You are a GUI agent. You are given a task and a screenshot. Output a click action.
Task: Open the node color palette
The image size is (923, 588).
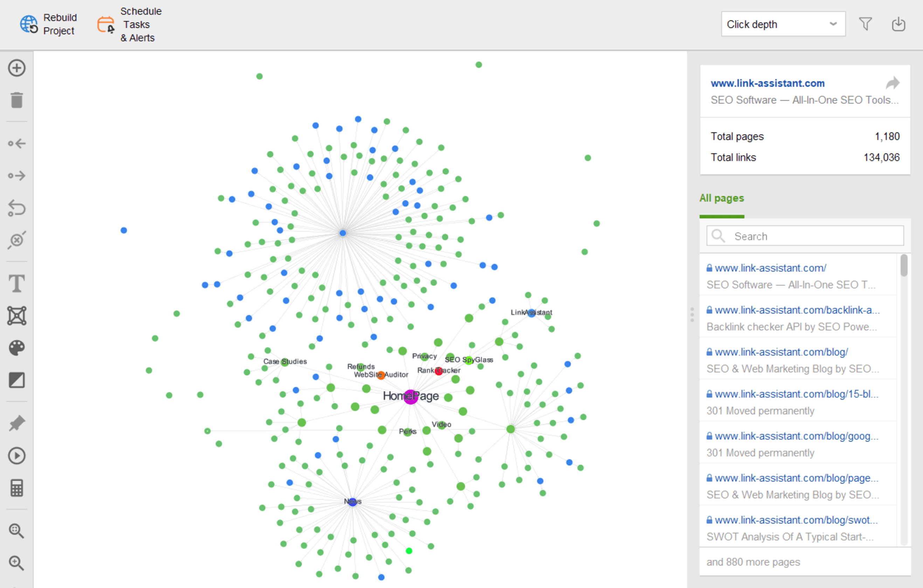click(16, 348)
